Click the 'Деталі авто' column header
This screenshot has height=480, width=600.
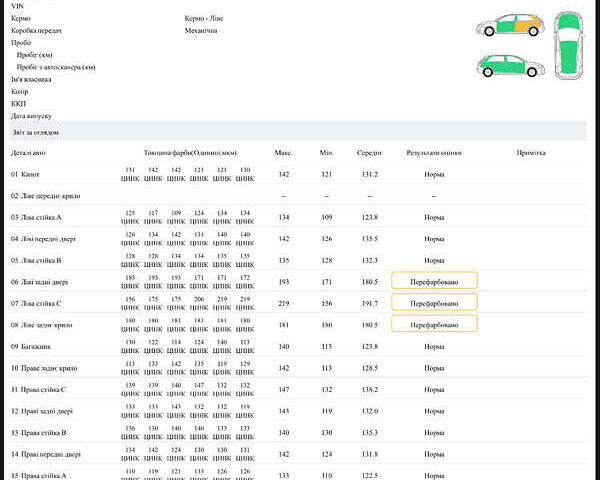coord(28,153)
